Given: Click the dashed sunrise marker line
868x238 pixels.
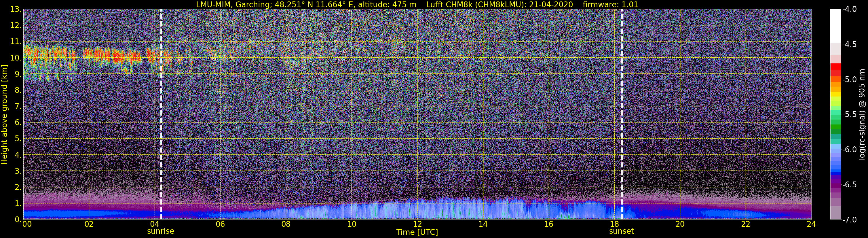Looking at the screenshot, I should coord(161,114).
